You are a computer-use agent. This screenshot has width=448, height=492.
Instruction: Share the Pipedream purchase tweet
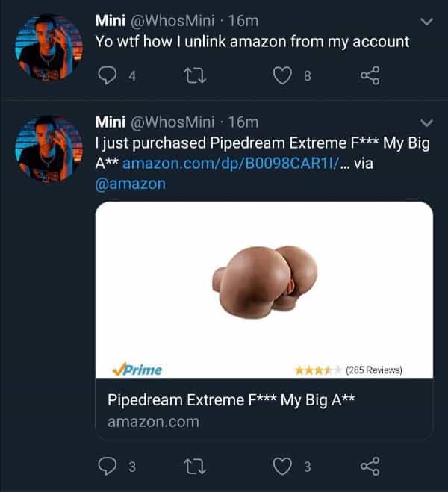point(370,467)
